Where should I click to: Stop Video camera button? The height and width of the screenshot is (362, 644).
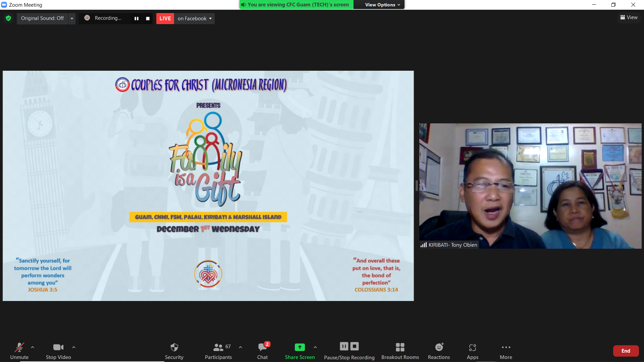pyautogui.click(x=58, y=351)
